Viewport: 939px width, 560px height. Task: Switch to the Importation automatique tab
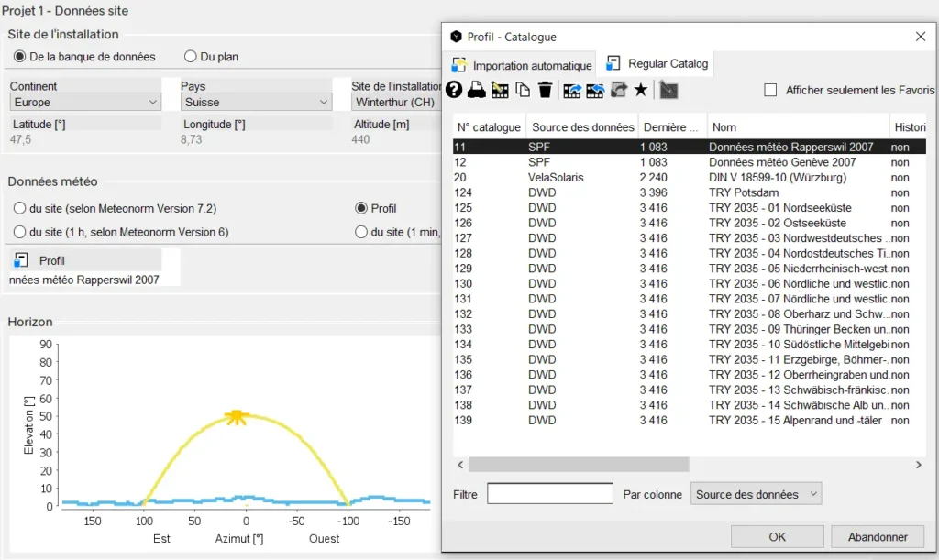pos(522,65)
